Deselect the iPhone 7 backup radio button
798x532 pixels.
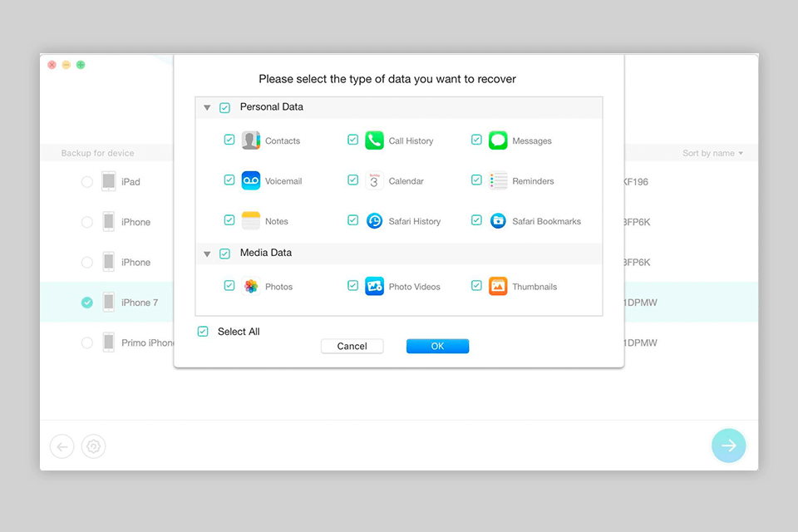click(x=87, y=303)
